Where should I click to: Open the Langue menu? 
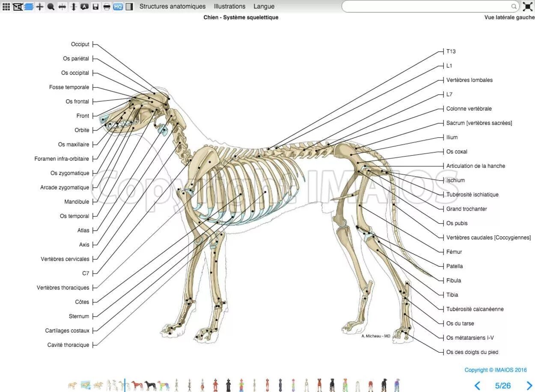[264, 6]
